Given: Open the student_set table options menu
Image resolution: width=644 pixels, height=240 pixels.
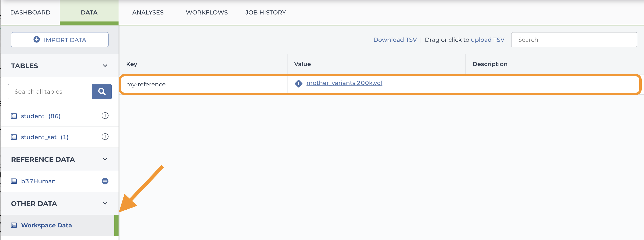Looking at the screenshot, I should point(105,137).
